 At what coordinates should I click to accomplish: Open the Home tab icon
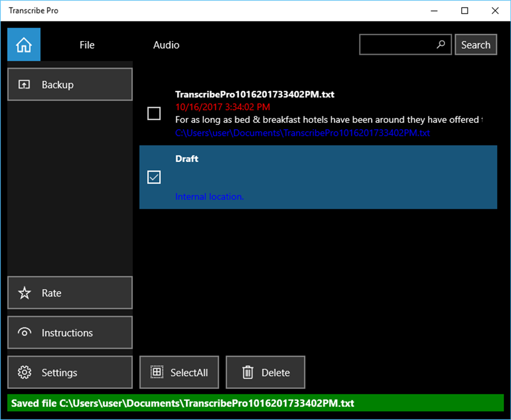coord(24,45)
